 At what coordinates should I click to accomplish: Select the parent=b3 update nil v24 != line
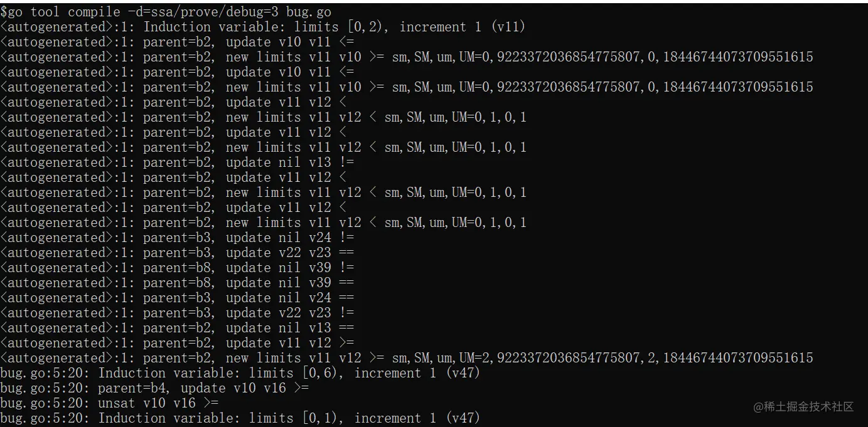[x=177, y=237]
